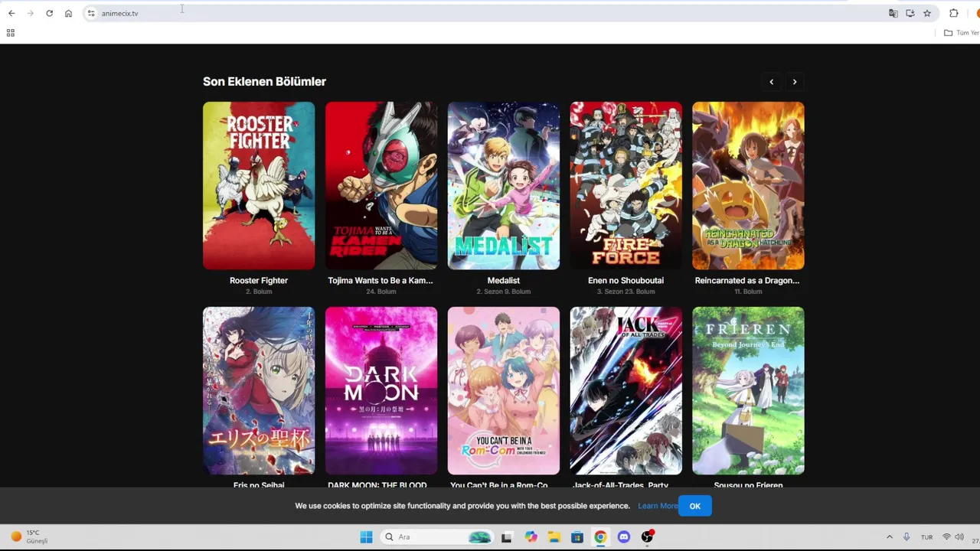Open the Wi-Fi network tray icon
980x551 pixels.
pos(946,537)
